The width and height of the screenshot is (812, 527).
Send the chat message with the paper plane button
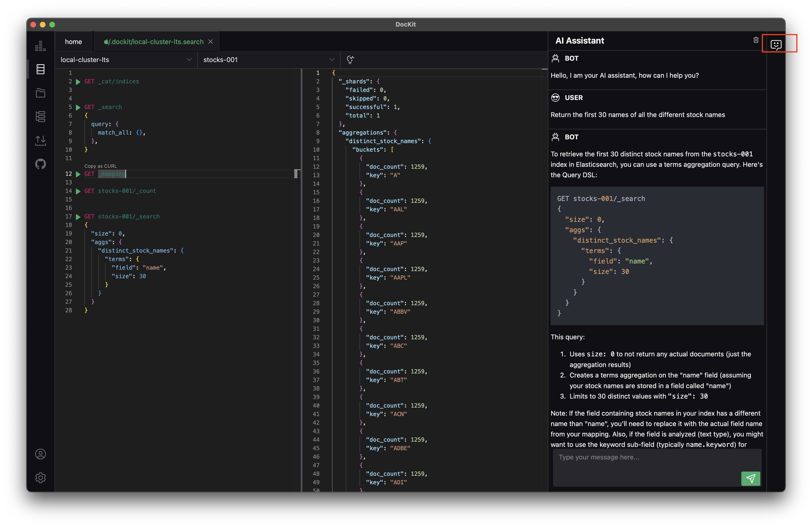click(x=751, y=479)
